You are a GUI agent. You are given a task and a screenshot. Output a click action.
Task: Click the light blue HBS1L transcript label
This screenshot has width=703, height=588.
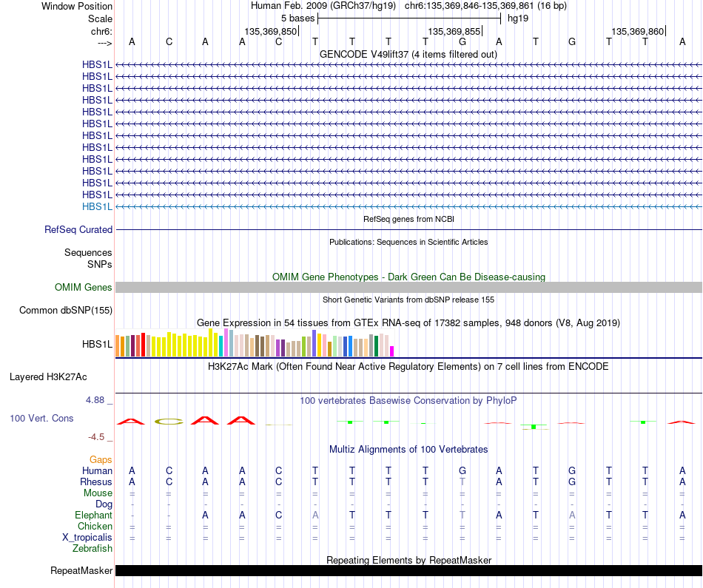tap(97, 206)
